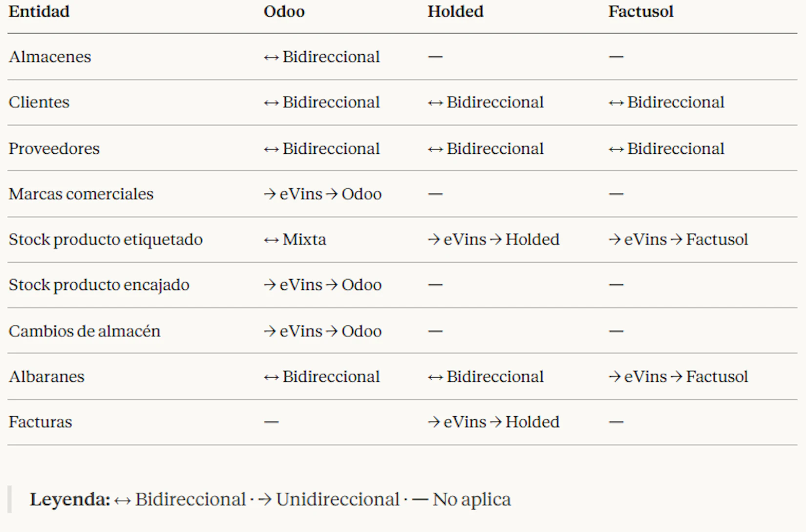Screen dimensions: 806x532
Task: Select the Almacenes row label
Action: (x=50, y=57)
